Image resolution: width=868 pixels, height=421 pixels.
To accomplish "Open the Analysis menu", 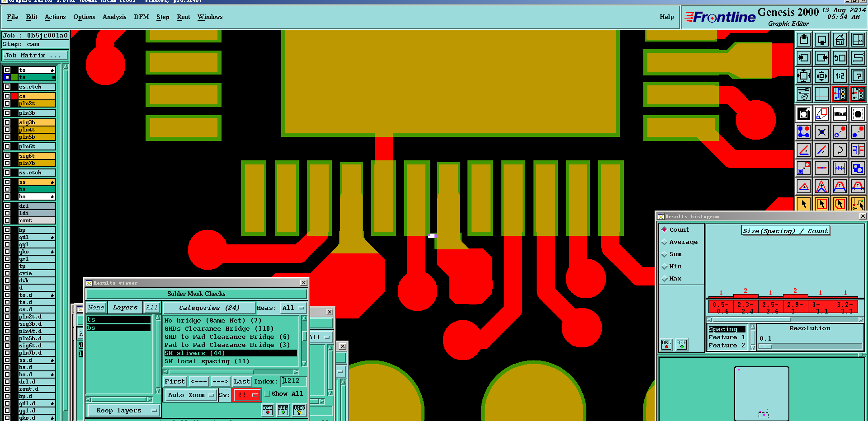I will [x=114, y=17].
